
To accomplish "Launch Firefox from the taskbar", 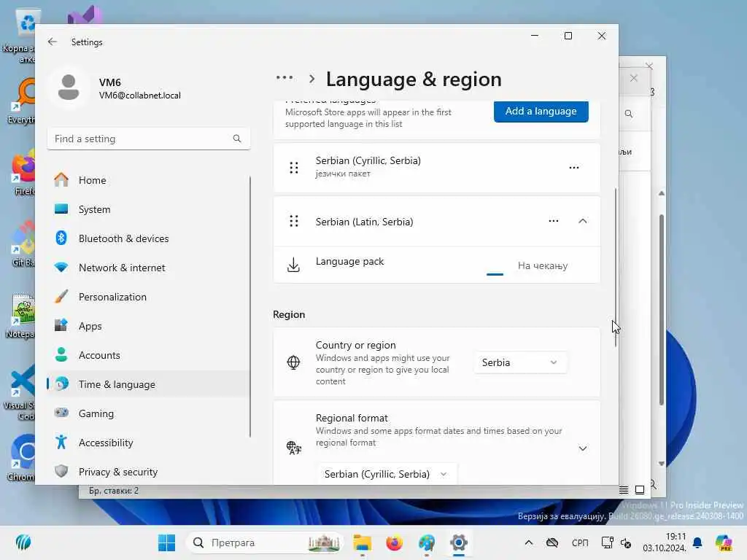I will 394,542.
